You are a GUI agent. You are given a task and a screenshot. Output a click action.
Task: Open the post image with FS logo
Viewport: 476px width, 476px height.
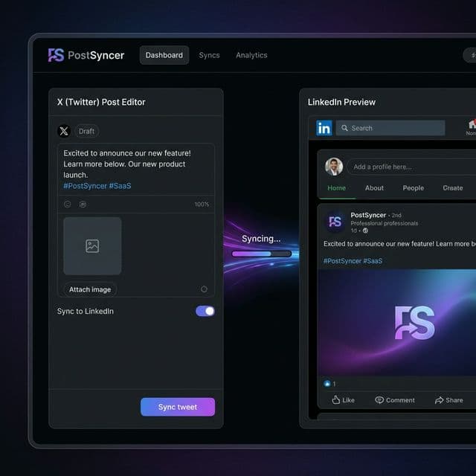coord(397,323)
